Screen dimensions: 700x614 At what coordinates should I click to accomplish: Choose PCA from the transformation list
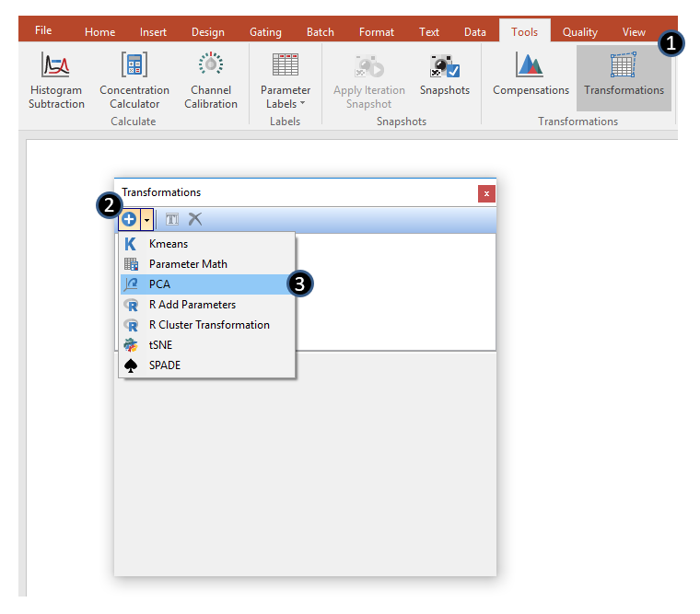[159, 284]
